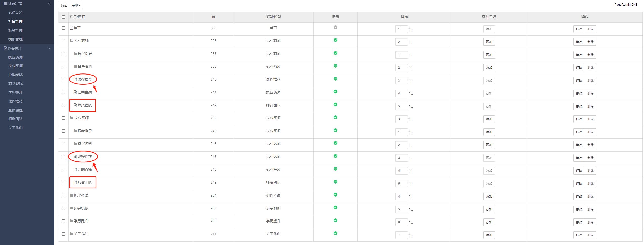
Task: Open 站点设置 in the sidebar
Action: tap(15, 13)
